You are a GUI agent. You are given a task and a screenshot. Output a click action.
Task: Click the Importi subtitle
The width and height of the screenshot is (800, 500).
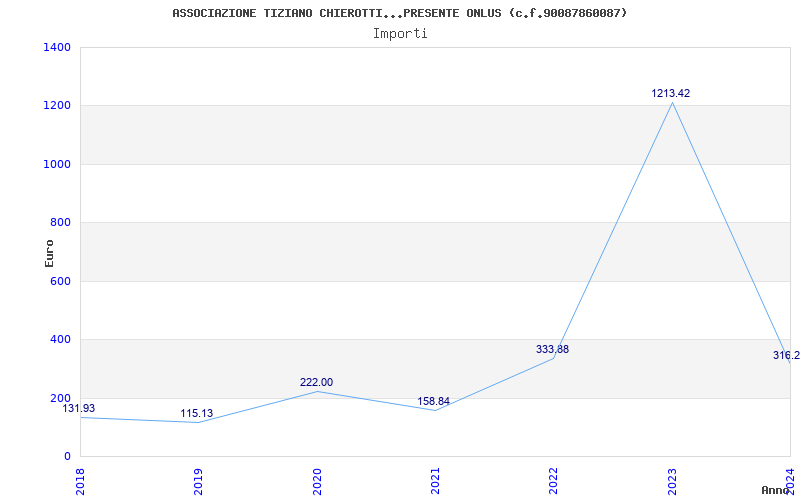point(400,34)
